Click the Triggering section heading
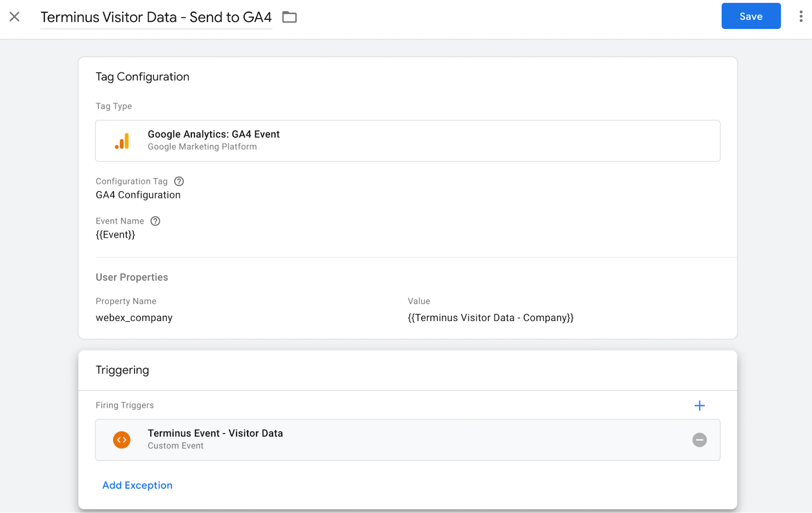 tap(122, 370)
